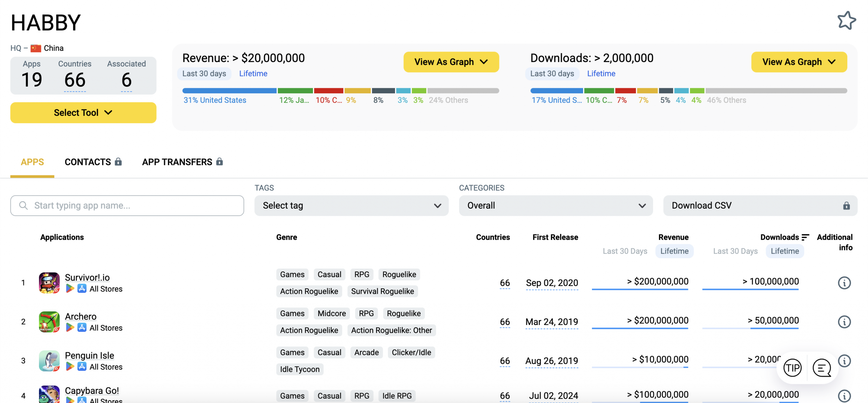Screen dimensions: 868x403
Task: Switch table Downloads column to Lifetime
Action: click(x=785, y=251)
